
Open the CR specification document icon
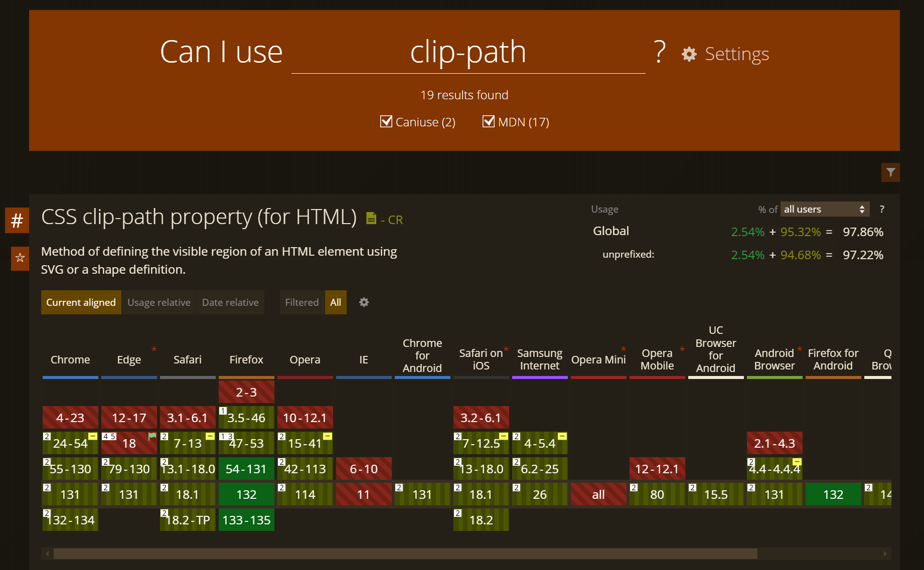coord(371,219)
